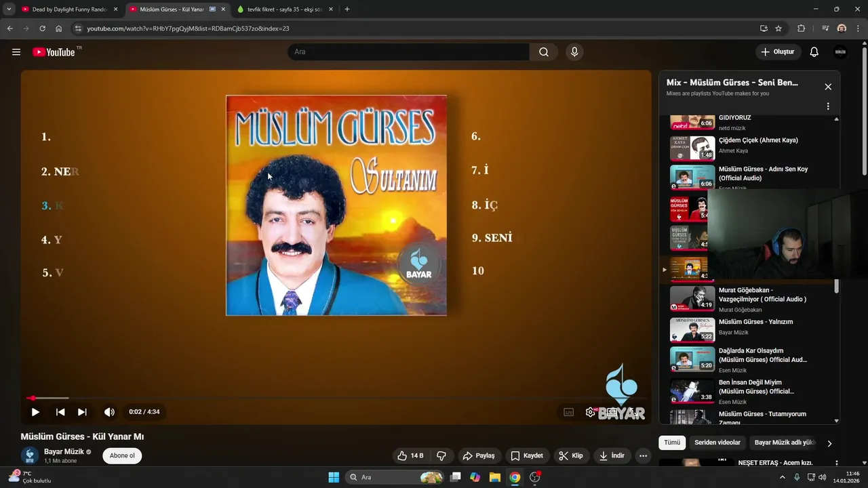Click the YouTube search input field
The height and width of the screenshot is (488, 868).
408,52
